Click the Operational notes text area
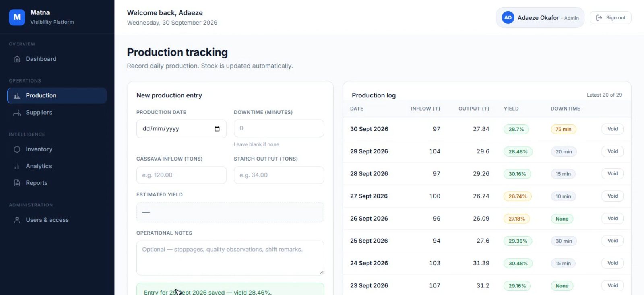Viewport: 644px width, 295px height. pyautogui.click(x=230, y=258)
